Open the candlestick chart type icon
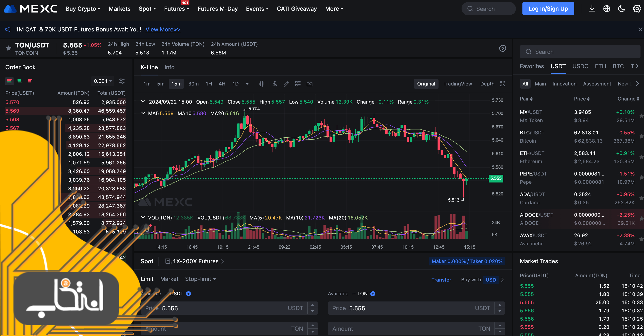 pyautogui.click(x=261, y=84)
